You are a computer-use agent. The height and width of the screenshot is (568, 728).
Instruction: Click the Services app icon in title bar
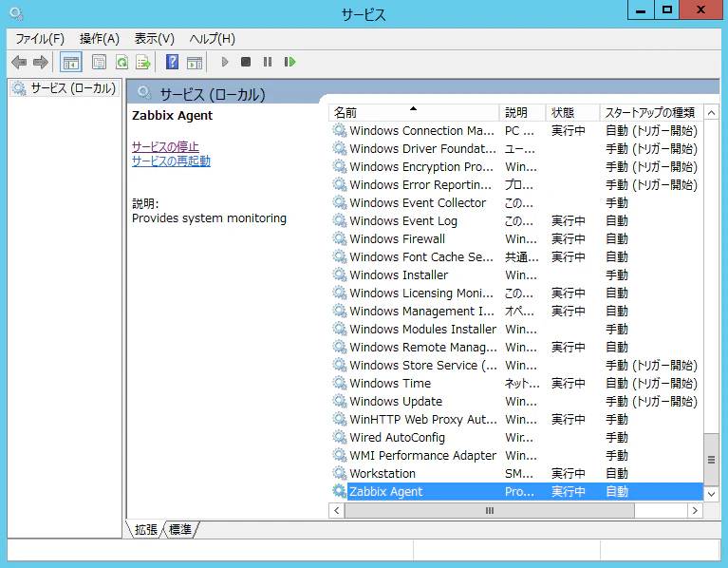click(x=17, y=14)
